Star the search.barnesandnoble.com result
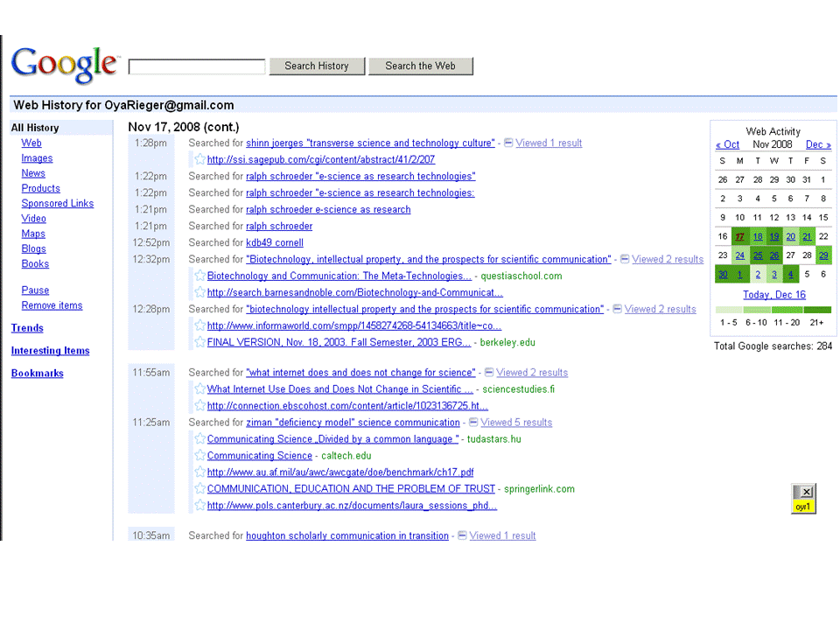The image size is (840, 630). tap(199, 292)
